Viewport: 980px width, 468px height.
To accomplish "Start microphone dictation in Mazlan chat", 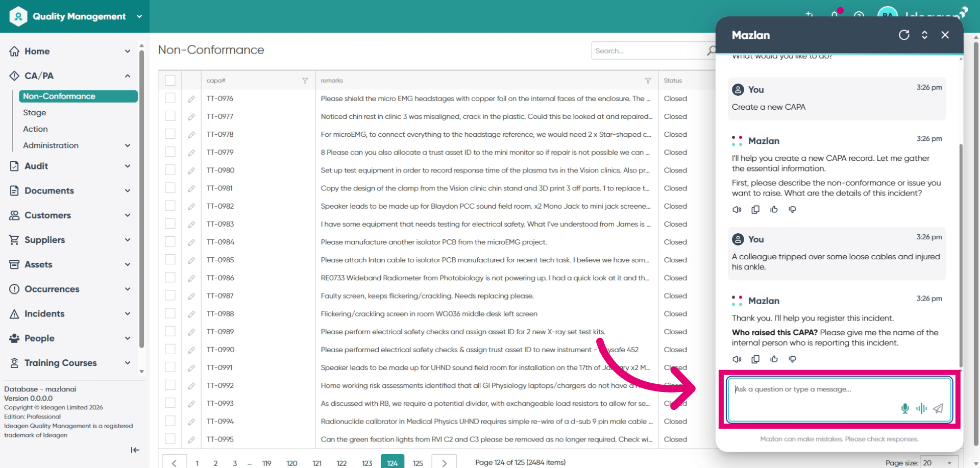I will coord(905,408).
